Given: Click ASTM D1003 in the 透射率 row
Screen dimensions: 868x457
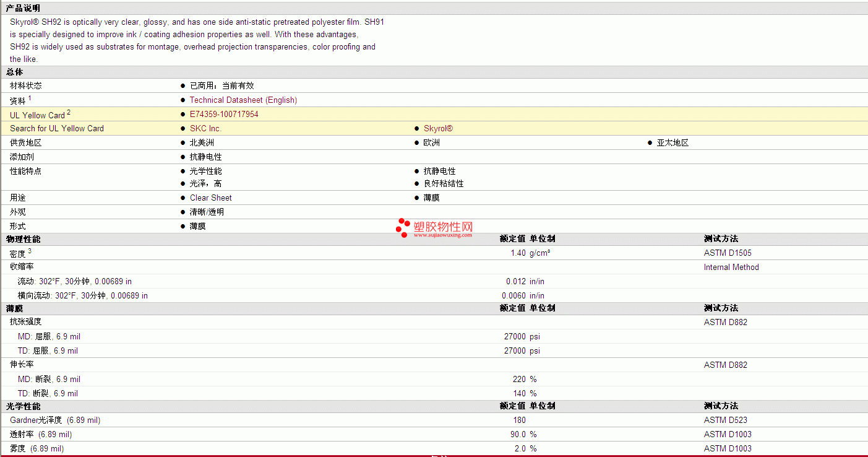Looking at the screenshot, I should pos(728,434).
